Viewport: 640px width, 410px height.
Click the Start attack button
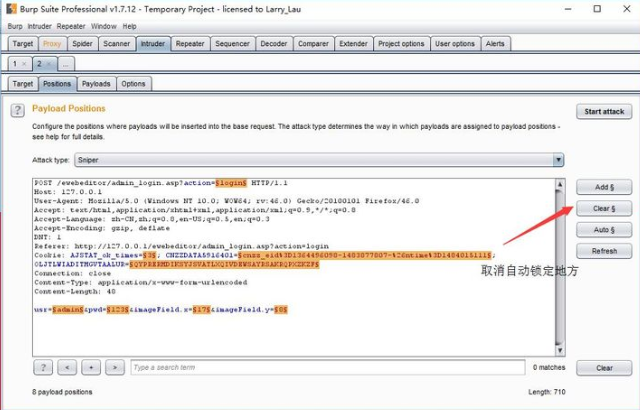tap(604, 111)
